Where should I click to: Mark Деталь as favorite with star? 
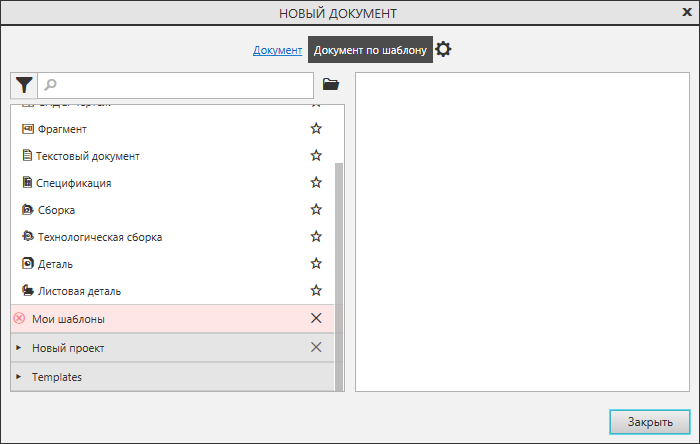316,264
